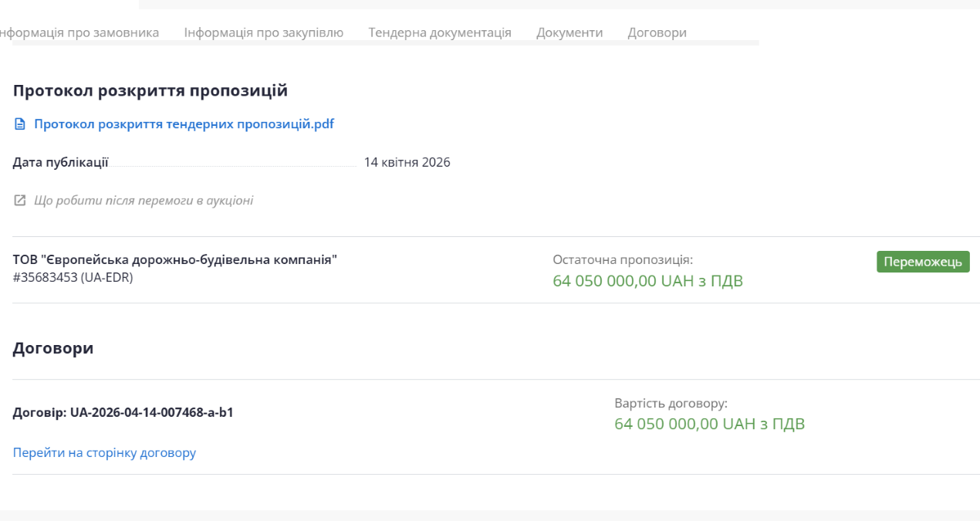
Task: Click the publication date 14 квітня 2026
Action: click(407, 163)
